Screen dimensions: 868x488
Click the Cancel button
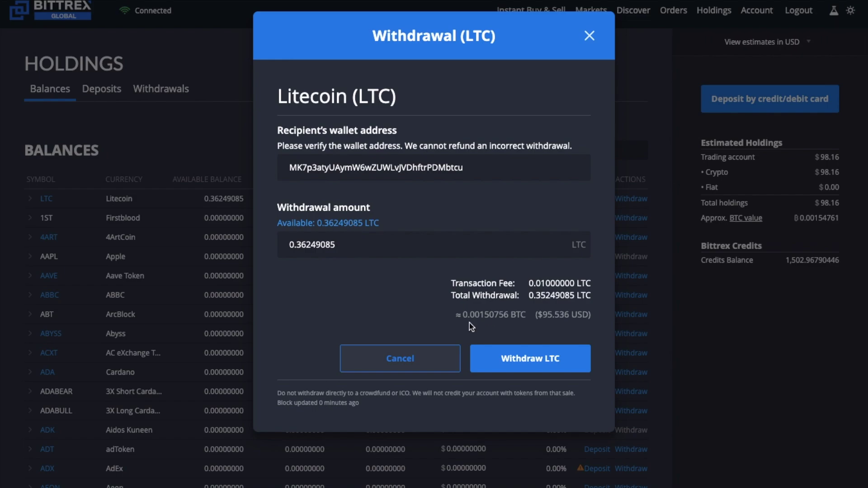[x=400, y=358]
